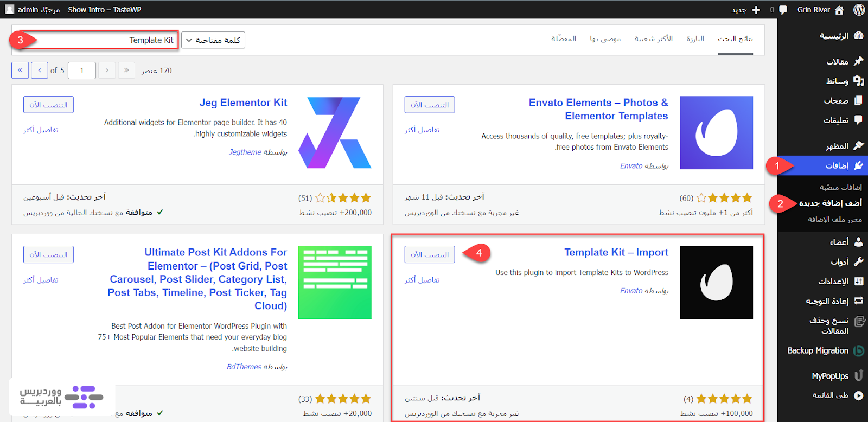Click the comments bubble icon in admin bar
Image resolution: width=868 pixels, height=422 pixels.
782,10
